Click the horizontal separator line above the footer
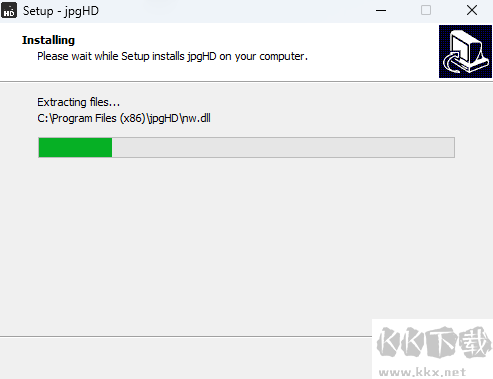The image size is (493, 379). 186,336
